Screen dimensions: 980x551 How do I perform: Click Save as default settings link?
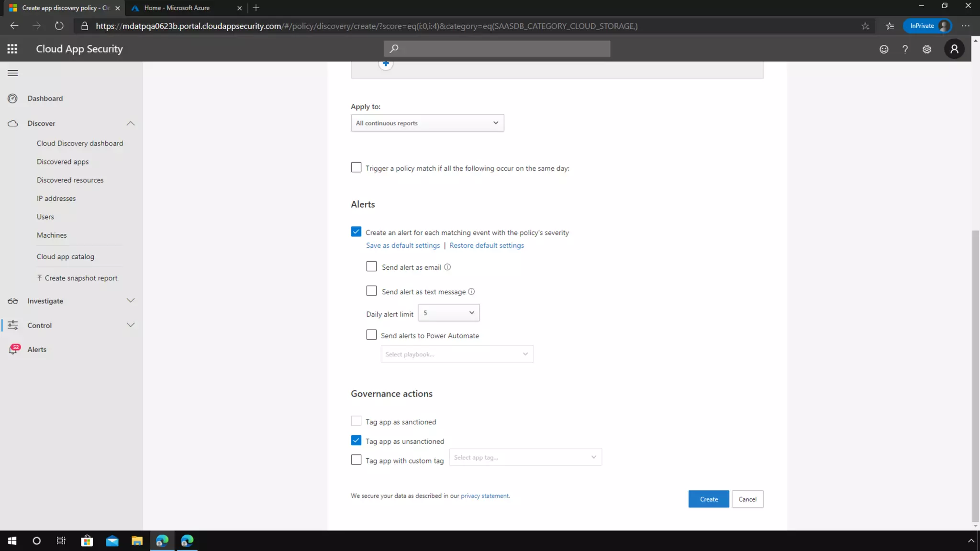point(402,245)
